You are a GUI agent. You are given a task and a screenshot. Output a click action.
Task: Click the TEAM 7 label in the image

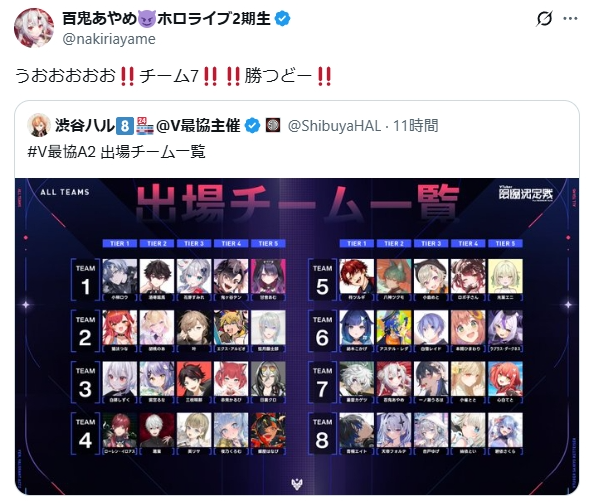(322, 382)
